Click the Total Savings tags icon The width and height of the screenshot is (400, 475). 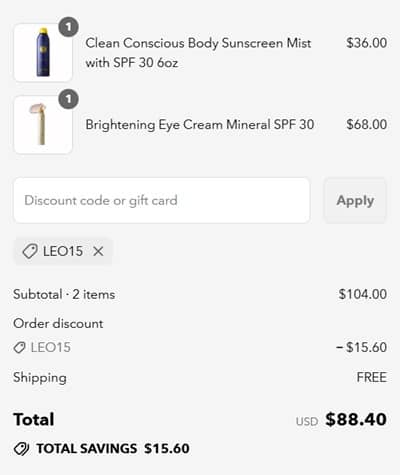(x=22, y=449)
